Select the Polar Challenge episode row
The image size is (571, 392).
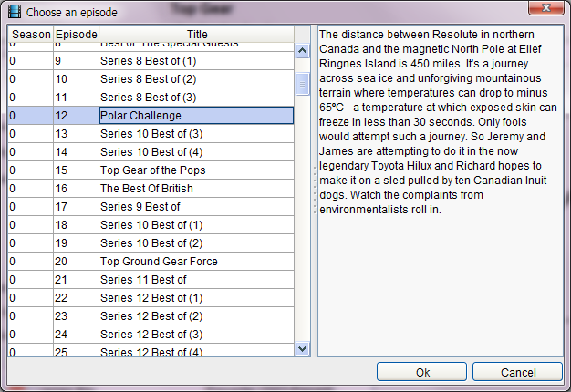tap(151, 116)
